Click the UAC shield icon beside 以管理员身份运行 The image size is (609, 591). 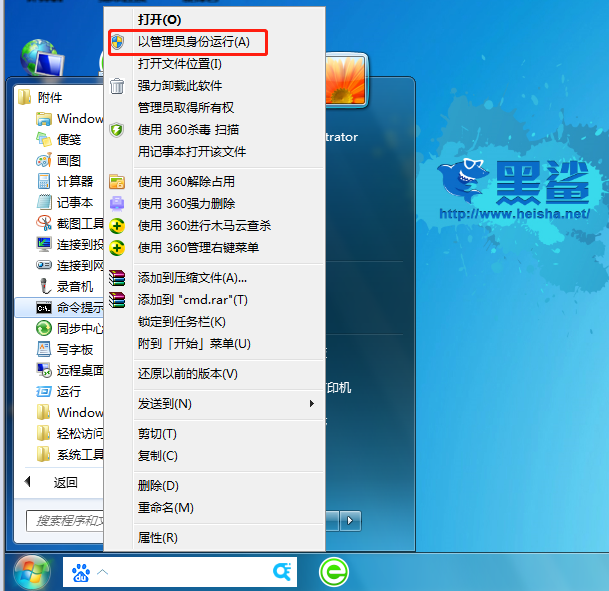pyautogui.click(x=117, y=42)
